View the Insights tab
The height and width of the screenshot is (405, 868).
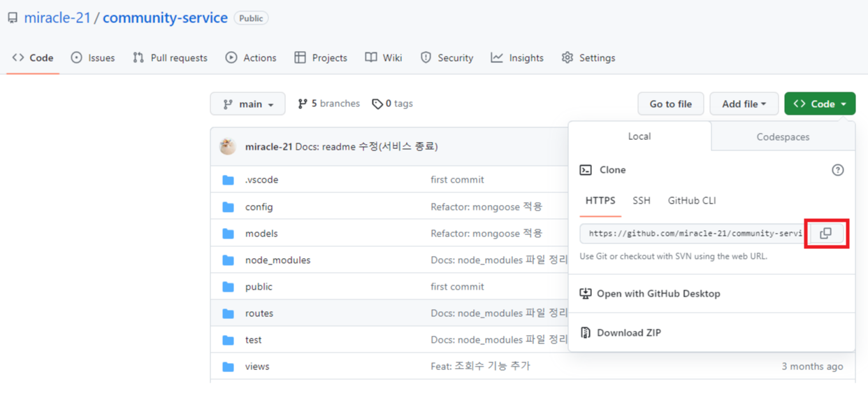[517, 57]
